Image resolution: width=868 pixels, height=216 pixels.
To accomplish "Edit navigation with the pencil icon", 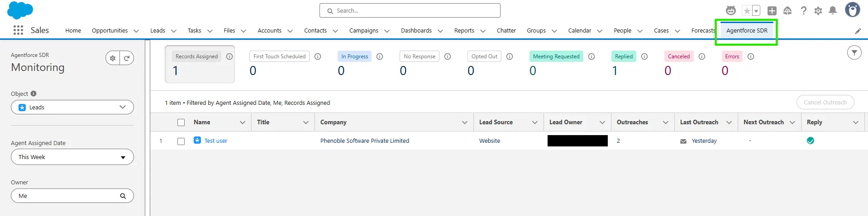I will [x=858, y=31].
